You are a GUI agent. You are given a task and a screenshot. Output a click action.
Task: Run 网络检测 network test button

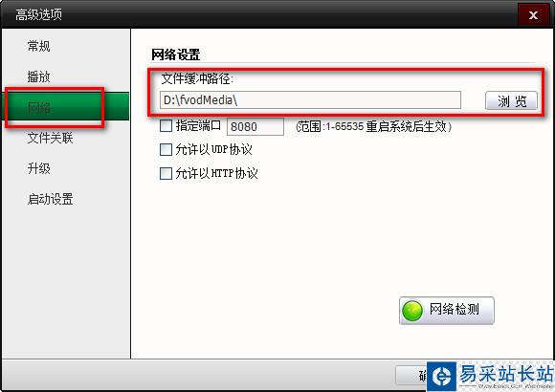(446, 311)
